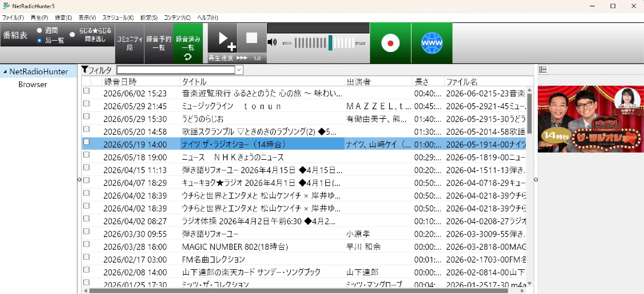Image resolution: width=644 pixels, height=294 pixels.
Task: Select the 2026/04/07 18:29 date cell
Action: click(135, 183)
